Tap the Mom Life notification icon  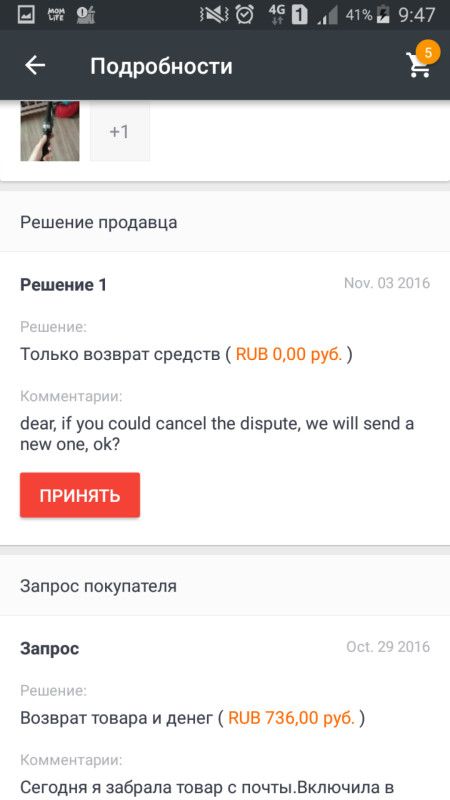(56, 15)
